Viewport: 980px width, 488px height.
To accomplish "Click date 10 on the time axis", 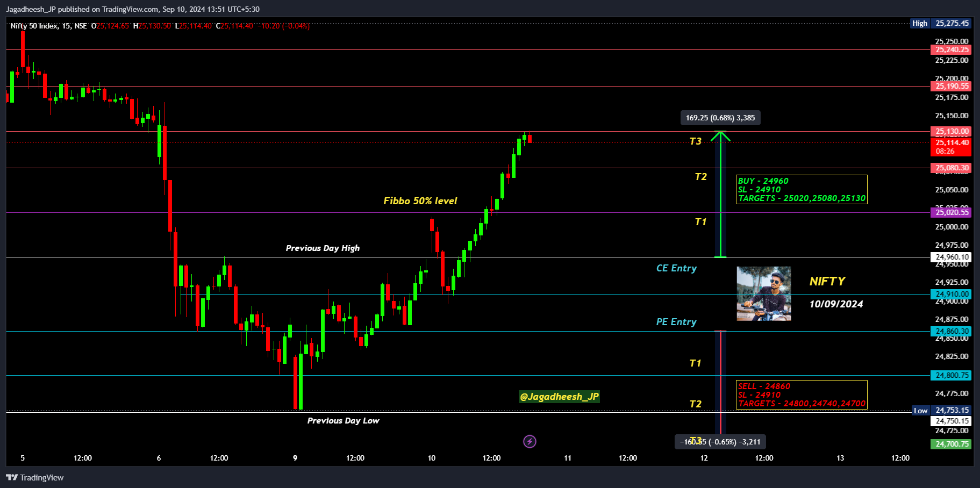I will click(x=431, y=458).
